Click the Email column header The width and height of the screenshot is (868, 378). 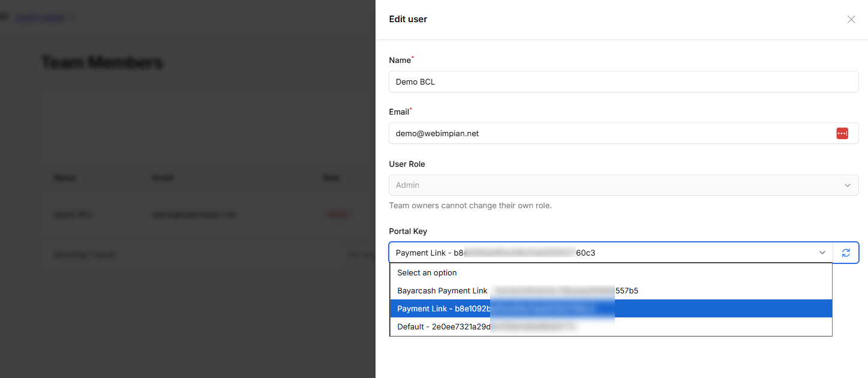point(163,178)
